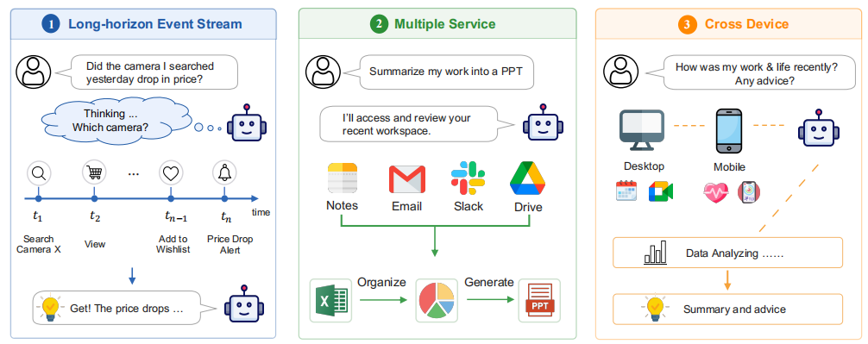Click the 'Search Camera X' label
This screenshot has width=868, height=344.
[x=39, y=244]
